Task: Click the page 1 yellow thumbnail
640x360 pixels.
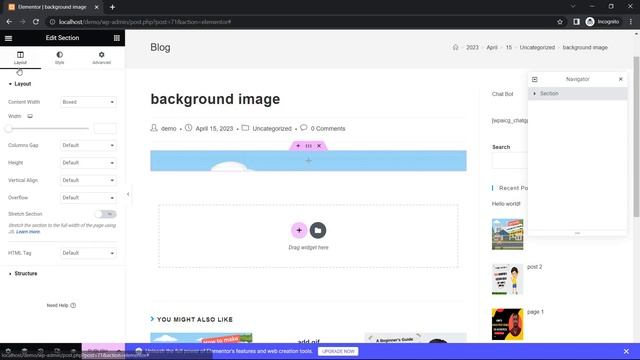Action: tap(507, 324)
